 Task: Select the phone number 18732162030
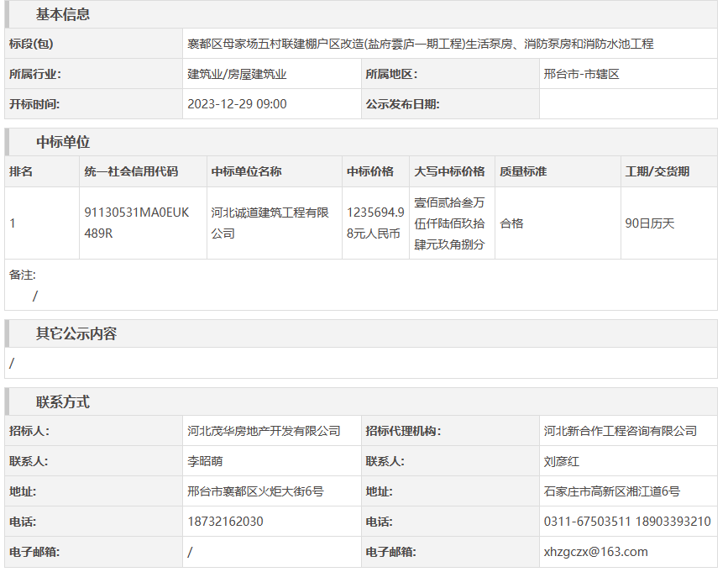coord(225,522)
